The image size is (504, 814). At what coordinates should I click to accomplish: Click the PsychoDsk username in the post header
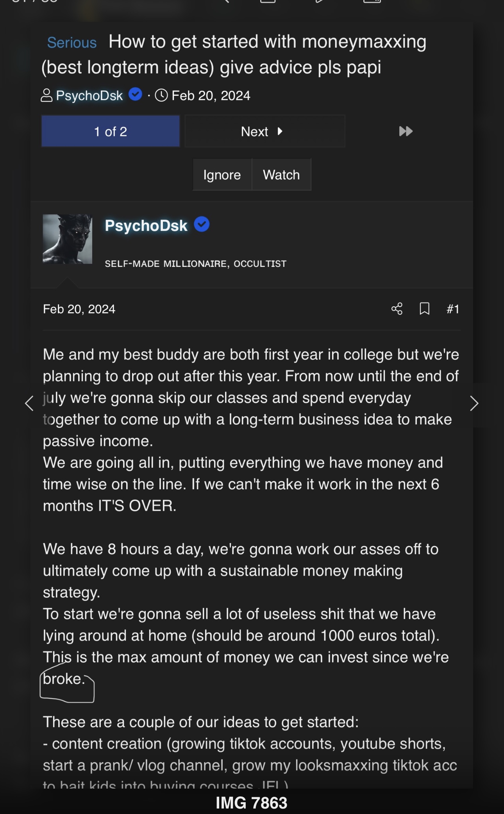(x=146, y=225)
